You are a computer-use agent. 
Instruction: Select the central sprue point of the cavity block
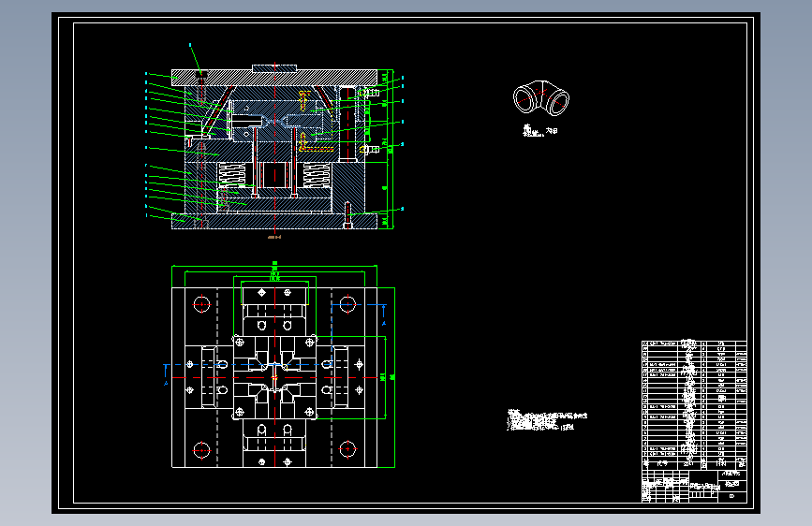pos(274,377)
